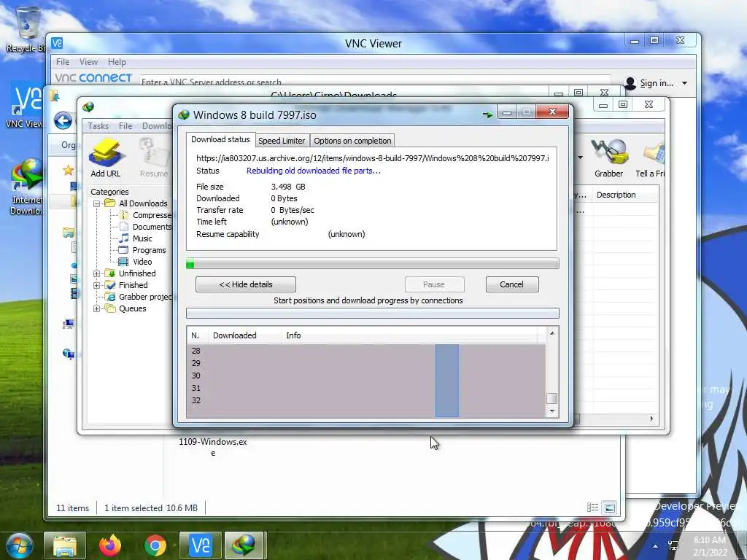This screenshot has height=560, width=747.
Task: Click the connections list scroll up arrow
Action: pyautogui.click(x=551, y=333)
